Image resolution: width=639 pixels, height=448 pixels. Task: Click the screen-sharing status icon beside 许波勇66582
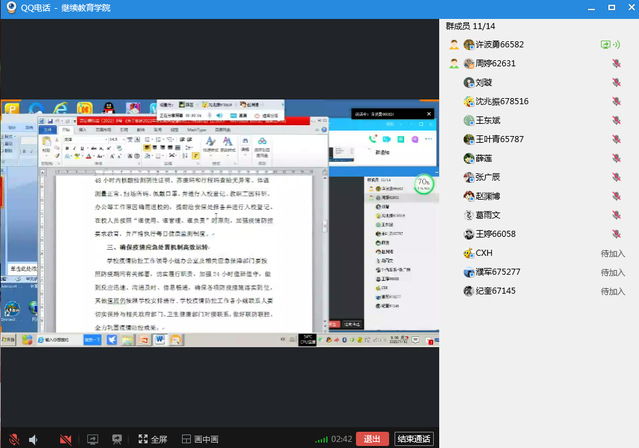605,45
